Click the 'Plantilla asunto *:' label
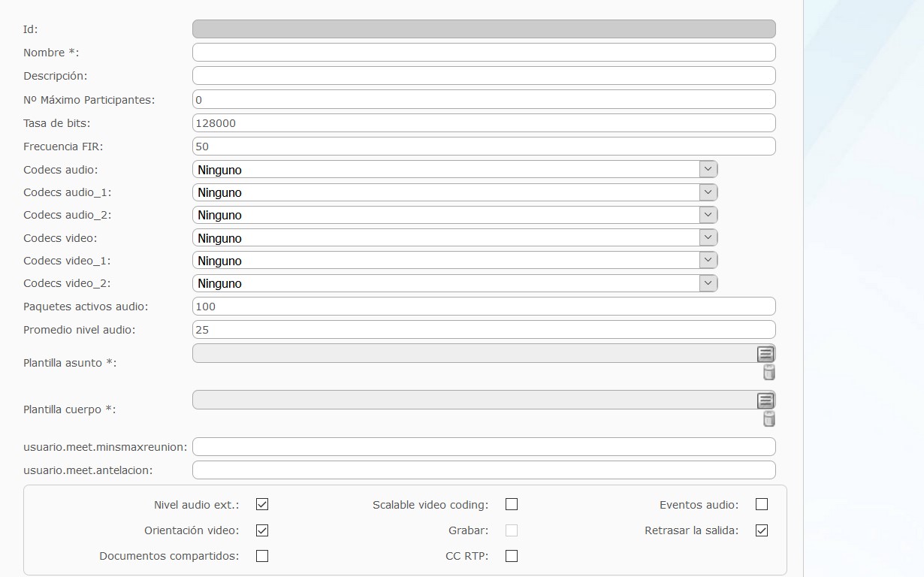924x577 pixels. click(70, 363)
